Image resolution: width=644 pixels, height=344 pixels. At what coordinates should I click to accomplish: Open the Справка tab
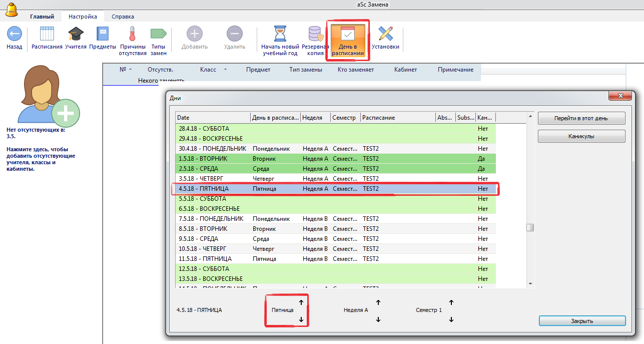(x=123, y=17)
